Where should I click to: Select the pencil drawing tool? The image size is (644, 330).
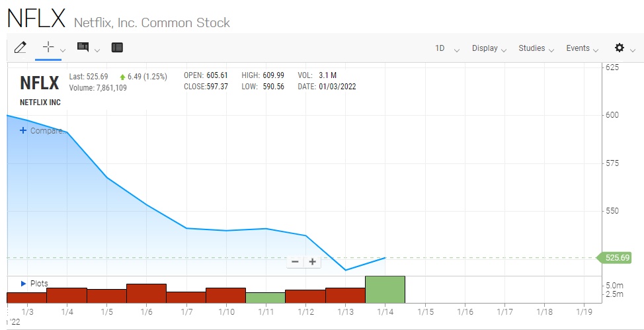(x=20, y=48)
